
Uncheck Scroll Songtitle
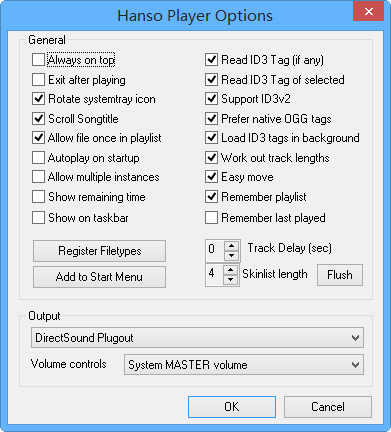tap(38, 119)
